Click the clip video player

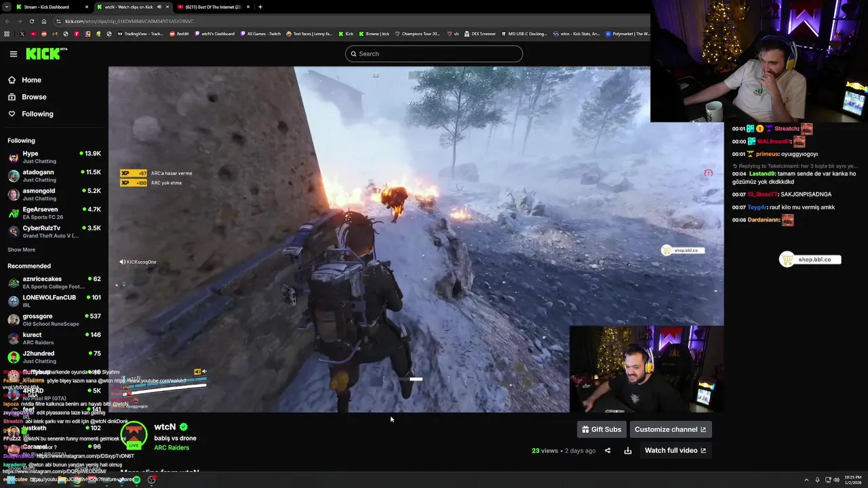coord(416,239)
